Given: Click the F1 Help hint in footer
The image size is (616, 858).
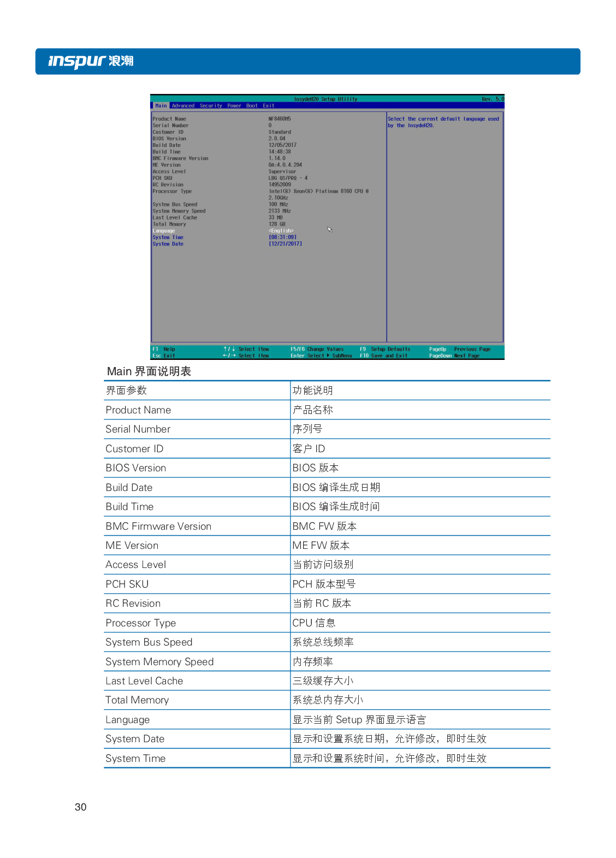Looking at the screenshot, I should pyautogui.click(x=164, y=349).
